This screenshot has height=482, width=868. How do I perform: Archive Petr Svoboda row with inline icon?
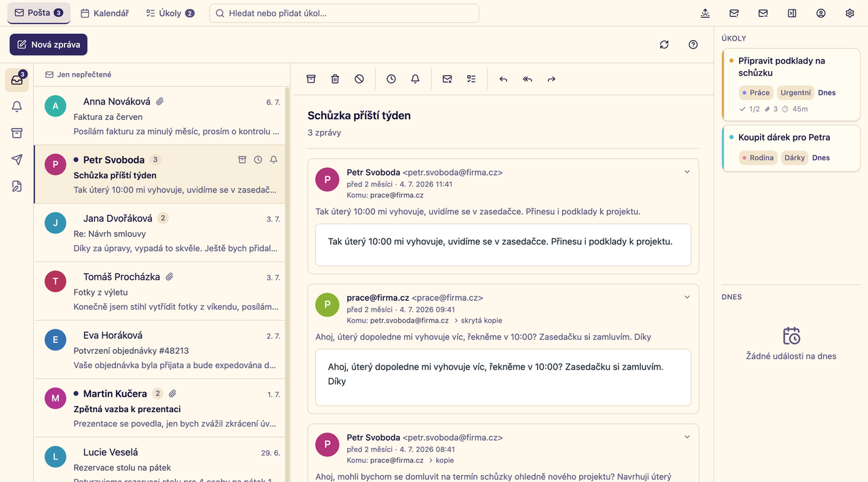[242, 160]
